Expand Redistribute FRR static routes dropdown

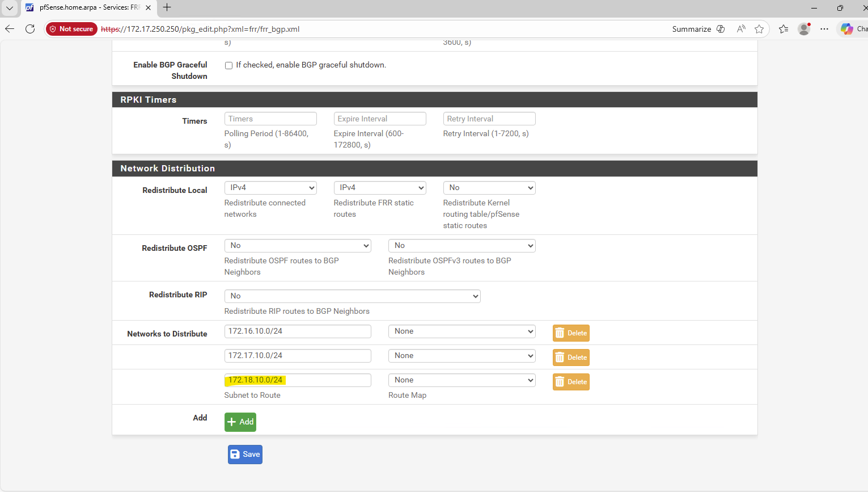pos(379,188)
